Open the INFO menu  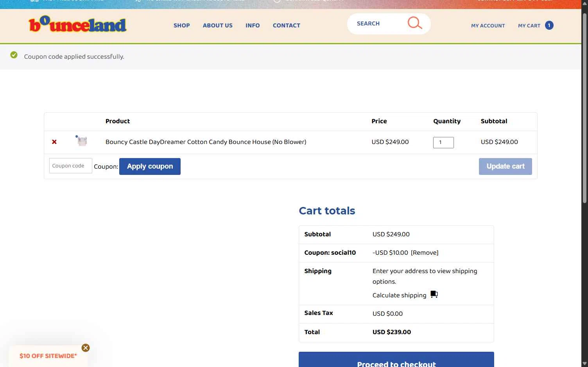pos(253,25)
